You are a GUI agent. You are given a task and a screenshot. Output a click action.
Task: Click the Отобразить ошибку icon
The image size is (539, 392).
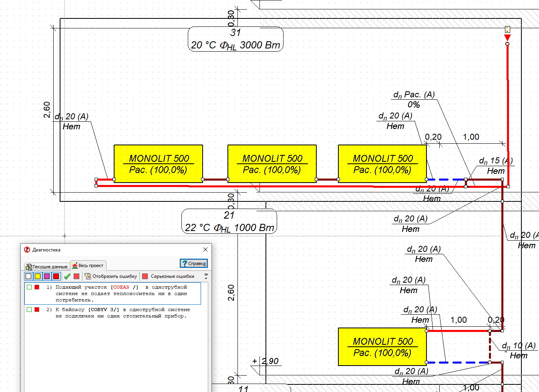[x=88, y=276]
